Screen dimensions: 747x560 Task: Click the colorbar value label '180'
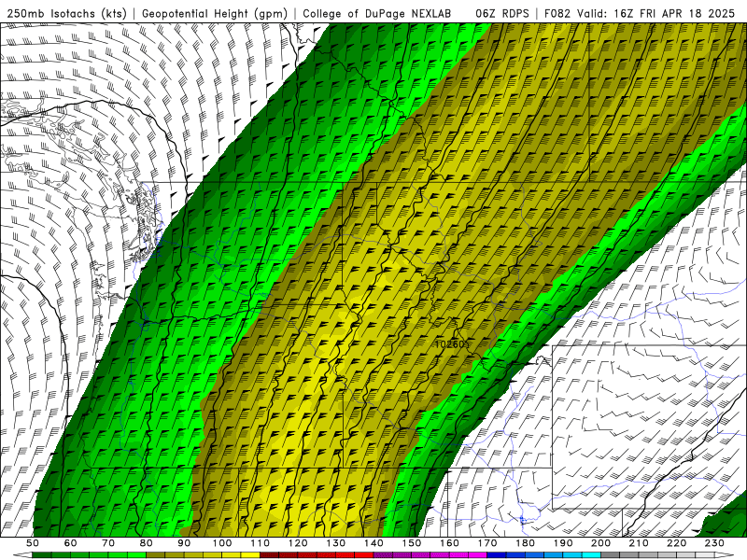coord(525,543)
